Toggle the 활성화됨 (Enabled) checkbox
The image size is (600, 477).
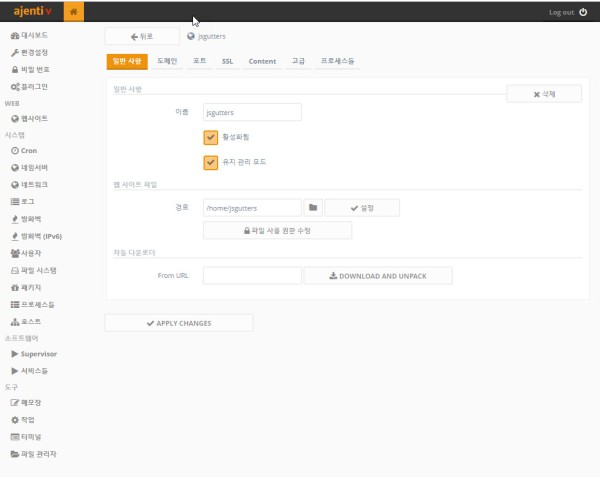(x=210, y=138)
